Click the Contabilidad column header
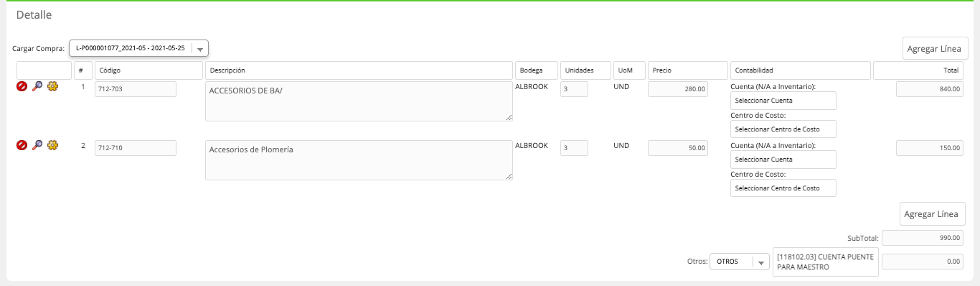The width and height of the screenshot is (980, 286). (801, 70)
